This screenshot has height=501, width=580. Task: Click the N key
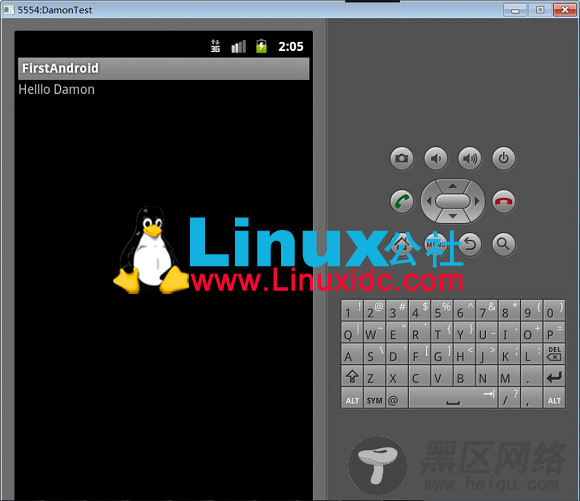(486, 376)
